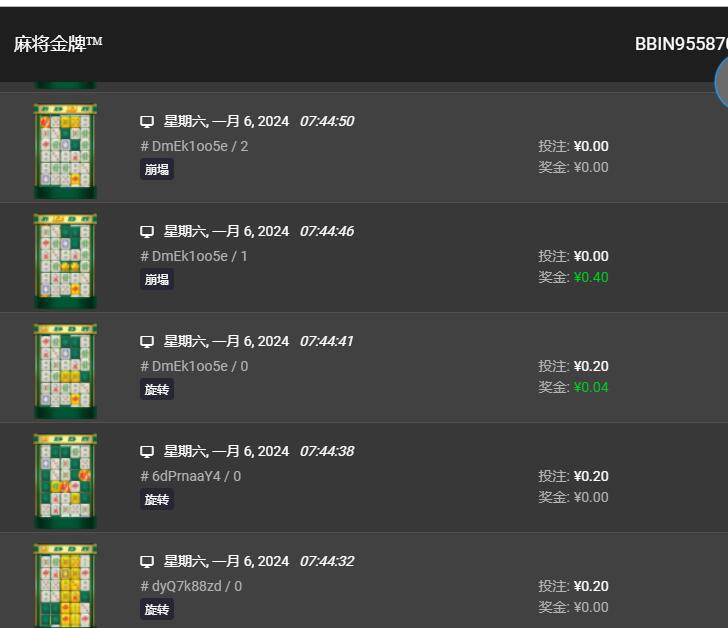Image resolution: width=728 pixels, height=628 pixels.
Task: Open game thumbnail for round 07:44:32
Action: click(65, 586)
